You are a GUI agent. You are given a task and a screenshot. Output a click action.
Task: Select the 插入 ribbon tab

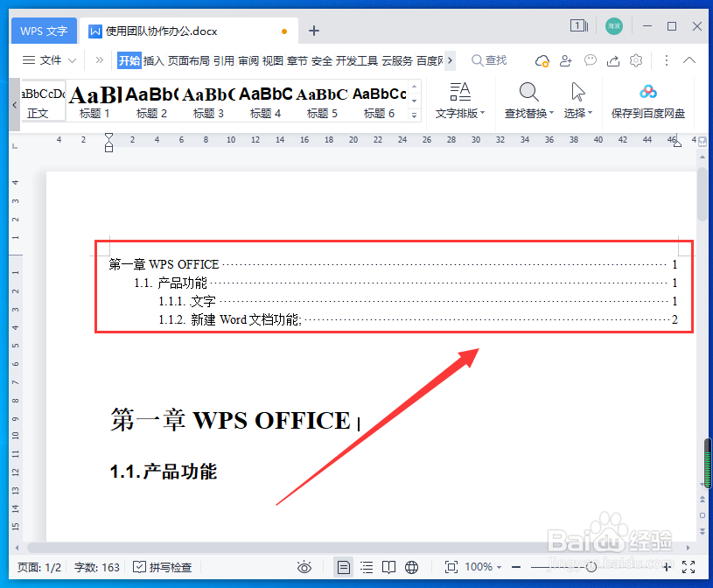154,60
